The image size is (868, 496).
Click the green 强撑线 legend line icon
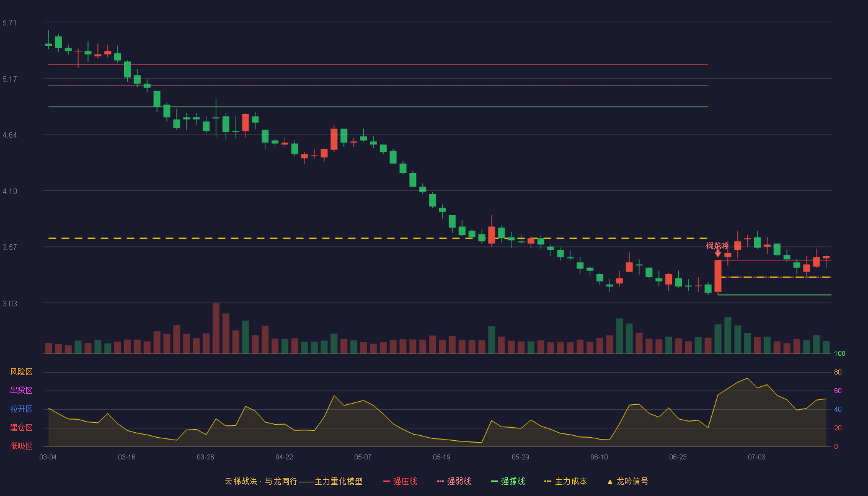(x=494, y=481)
